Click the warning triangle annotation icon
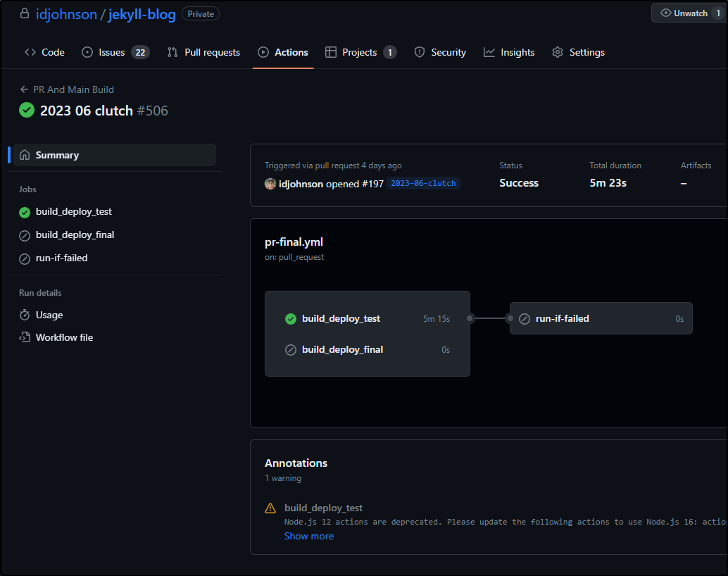 point(270,508)
